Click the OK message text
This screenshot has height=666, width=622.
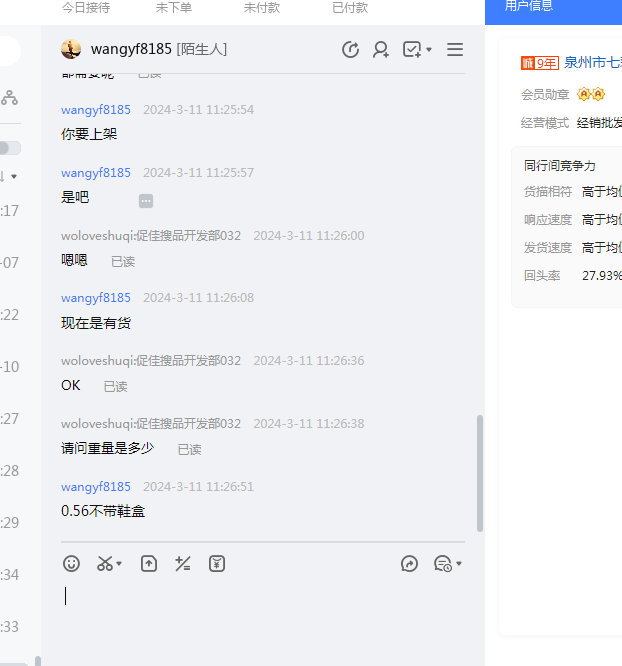(71, 385)
